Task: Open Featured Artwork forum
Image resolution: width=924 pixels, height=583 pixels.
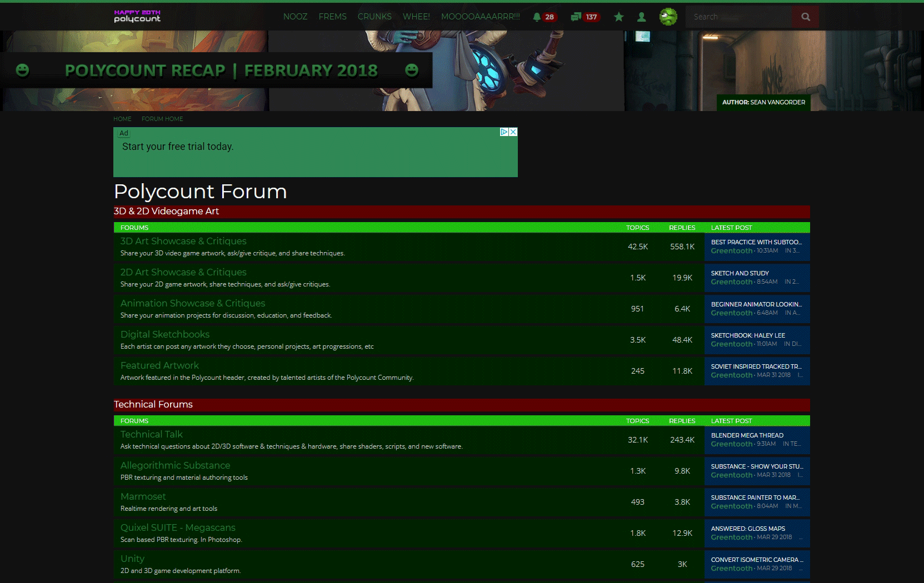Action: pos(159,365)
